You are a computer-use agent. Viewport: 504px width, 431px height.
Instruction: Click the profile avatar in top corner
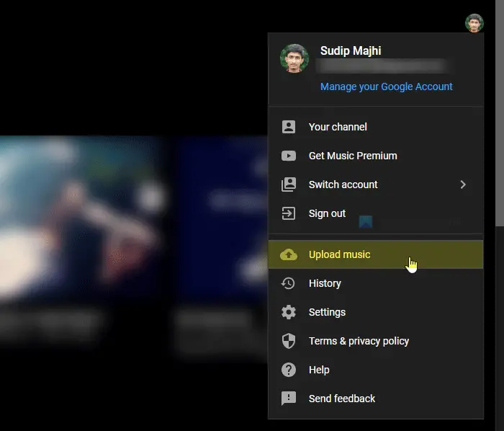click(x=474, y=23)
